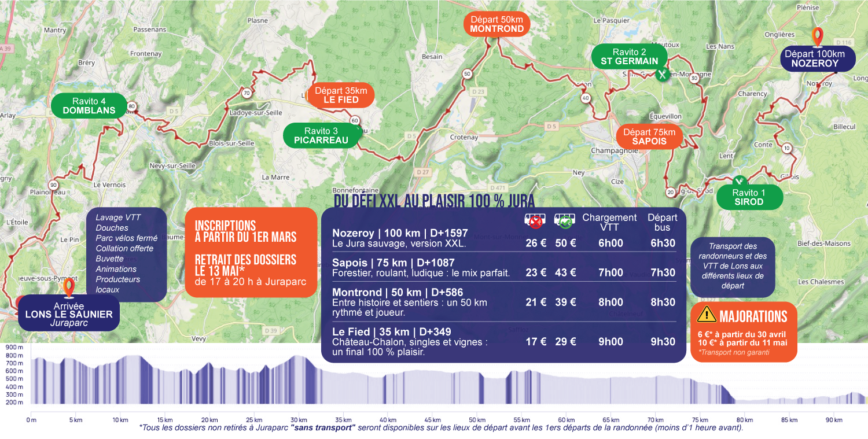Click the 90 km marker near Plainoiseau
The width and height of the screenshot is (868, 439).
[53, 185]
